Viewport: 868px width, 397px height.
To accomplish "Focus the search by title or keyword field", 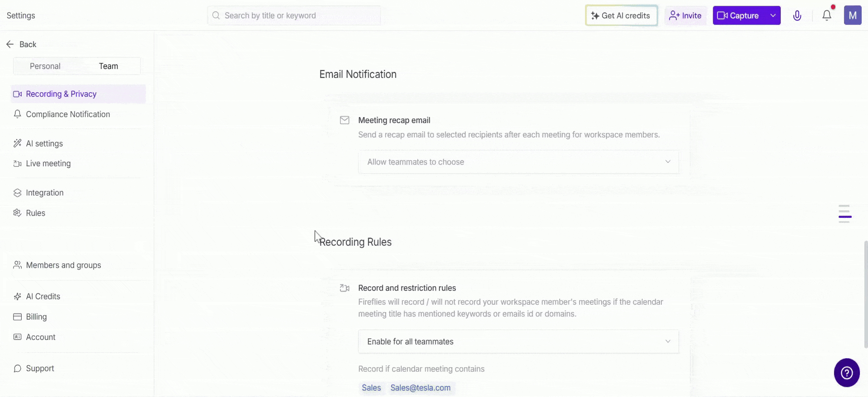I will (x=294, y=15).
